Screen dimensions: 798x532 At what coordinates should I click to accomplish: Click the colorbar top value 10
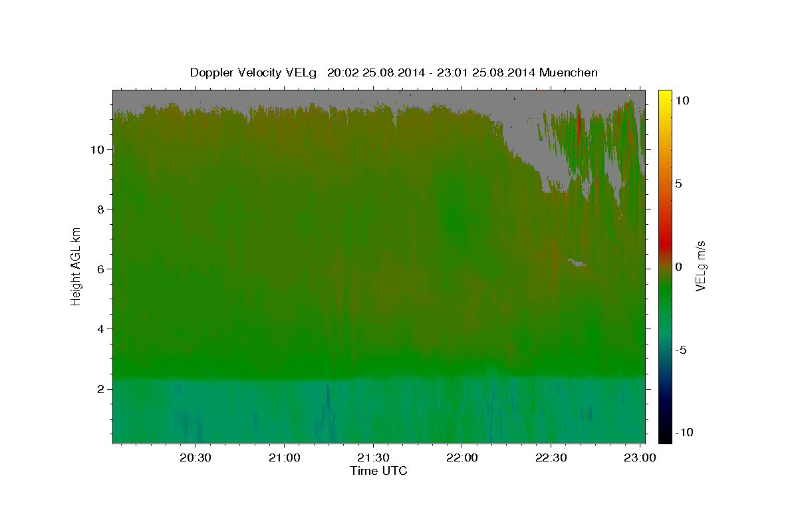coord(682,100)
